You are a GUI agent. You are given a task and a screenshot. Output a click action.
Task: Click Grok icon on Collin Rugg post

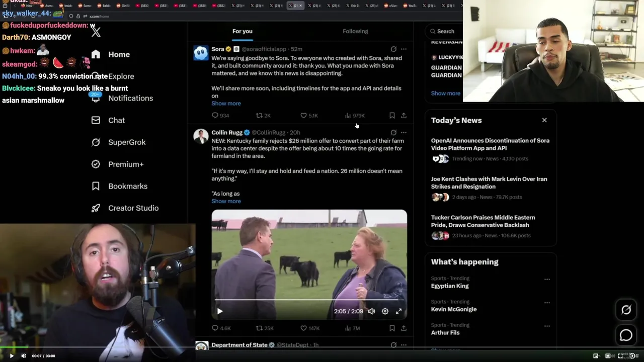click(393, 133)
